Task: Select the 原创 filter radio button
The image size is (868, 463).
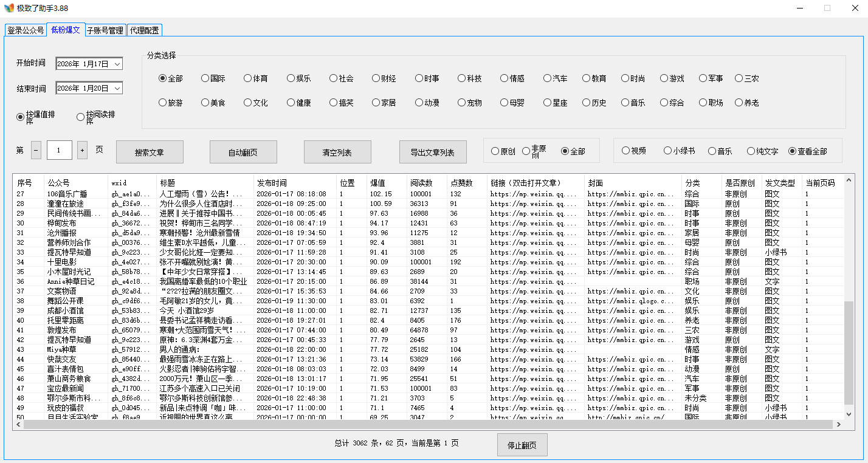Action: click(495, 151)
